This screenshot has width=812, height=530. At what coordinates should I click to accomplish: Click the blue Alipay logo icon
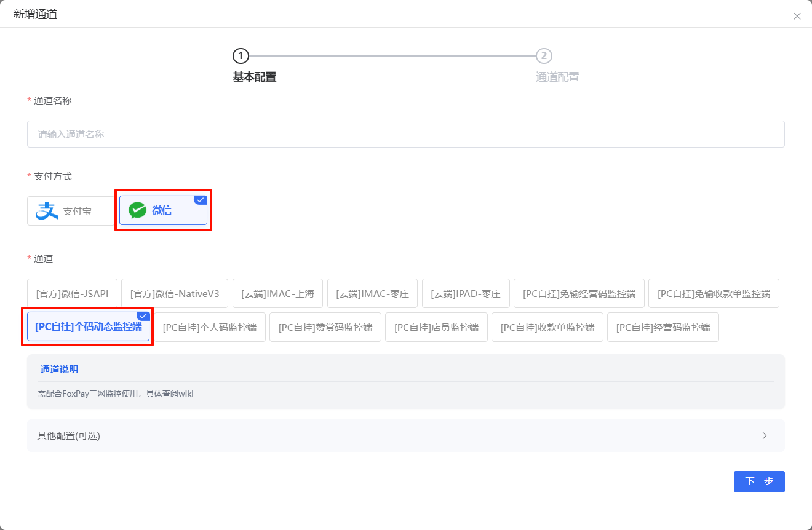click(x=47, y=211)
